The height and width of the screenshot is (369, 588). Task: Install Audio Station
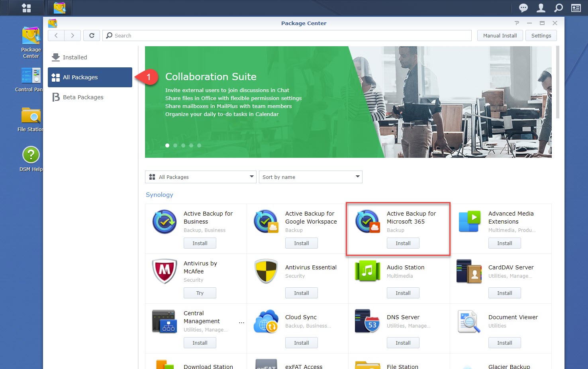point(403,293)
